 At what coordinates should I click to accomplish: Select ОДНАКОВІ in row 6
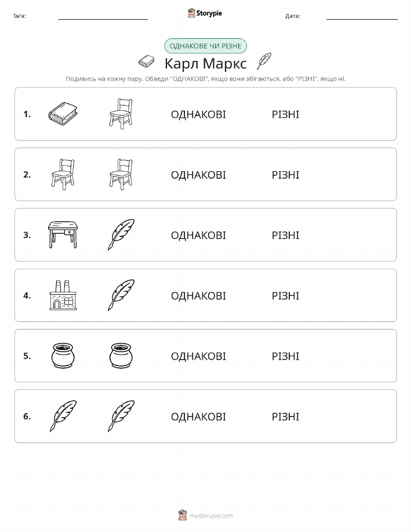[x=198, y=417]
